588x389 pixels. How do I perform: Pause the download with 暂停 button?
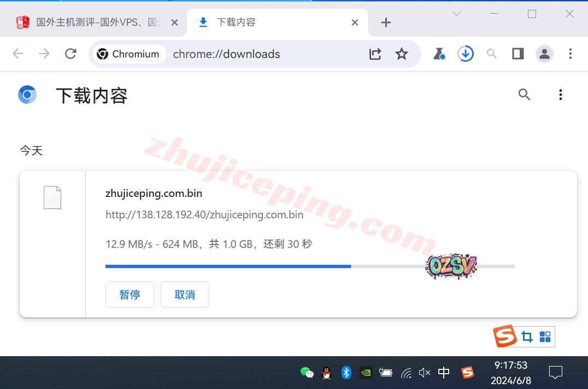[130, 294]
